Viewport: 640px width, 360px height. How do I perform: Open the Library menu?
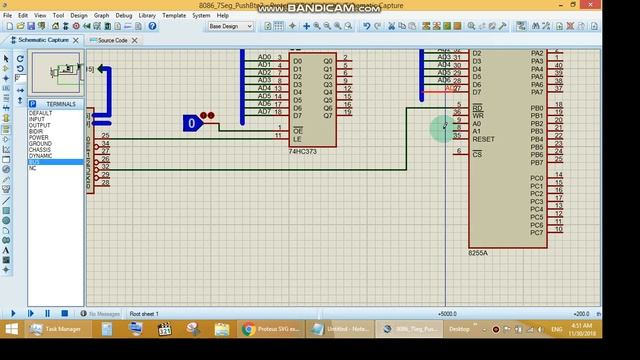coord(147,15)
